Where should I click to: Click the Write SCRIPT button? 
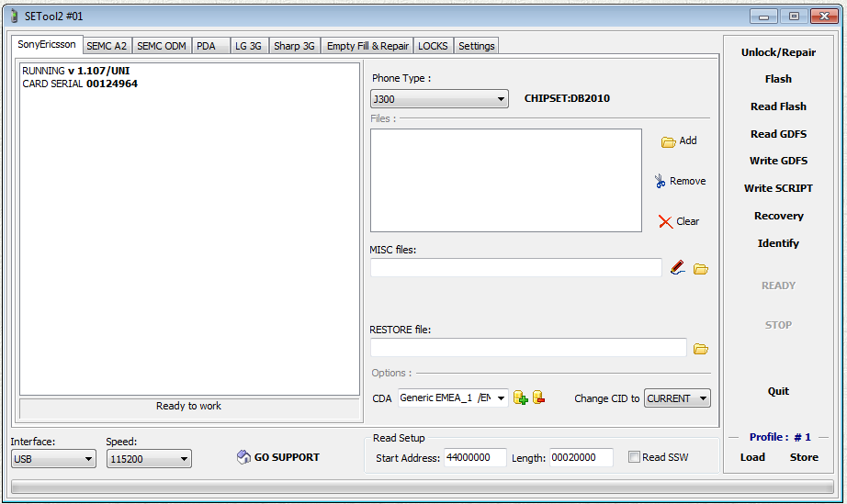click(778, 188)
